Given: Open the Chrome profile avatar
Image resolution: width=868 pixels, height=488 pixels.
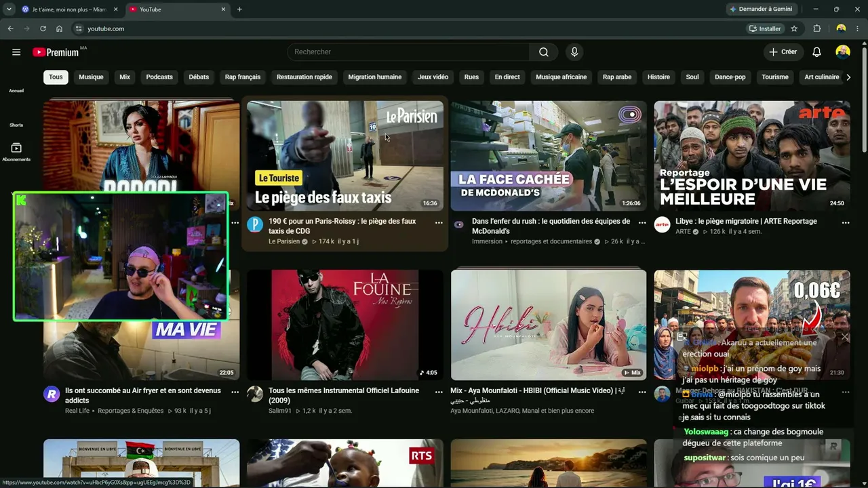Looking at the screenshot, I should (x=841, y=28).
